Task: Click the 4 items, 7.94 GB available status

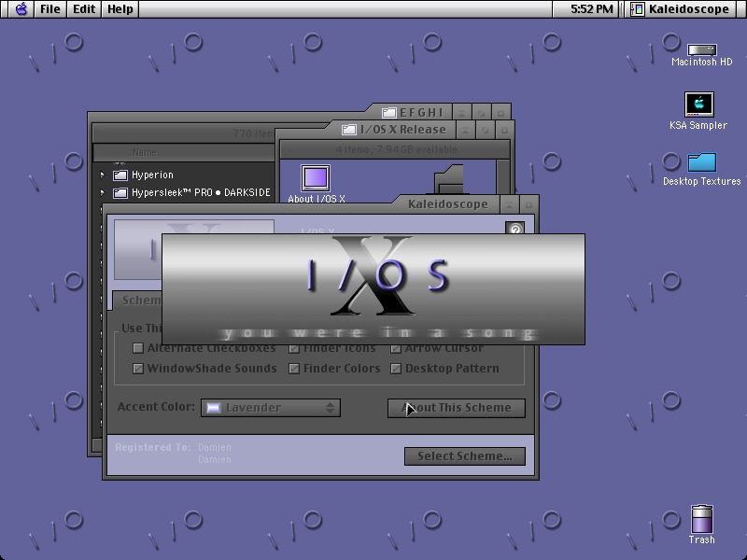Action: tap(396, 149)
